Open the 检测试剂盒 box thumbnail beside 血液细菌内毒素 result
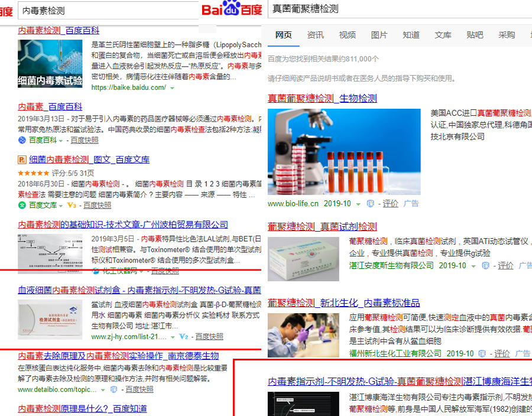Image resolution: width=532 pixels, height=416 pixels. click(x=50, y=320)
